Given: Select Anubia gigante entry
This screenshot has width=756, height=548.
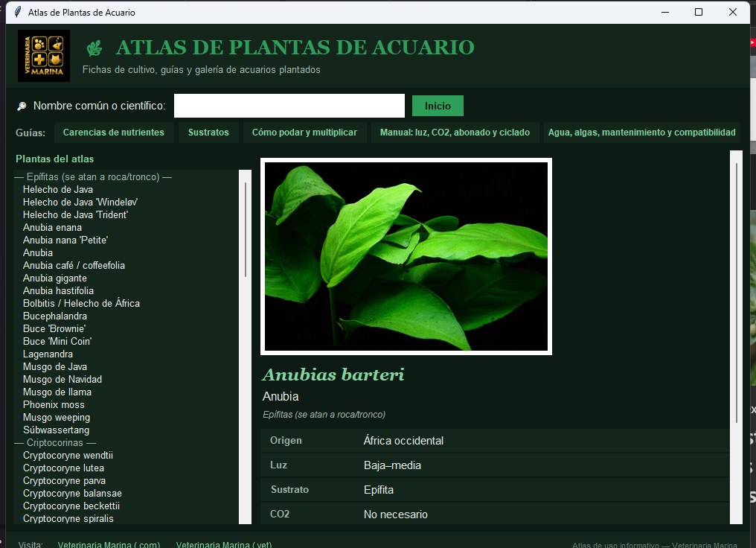Looking at the screenshot, I should point(55,278).
